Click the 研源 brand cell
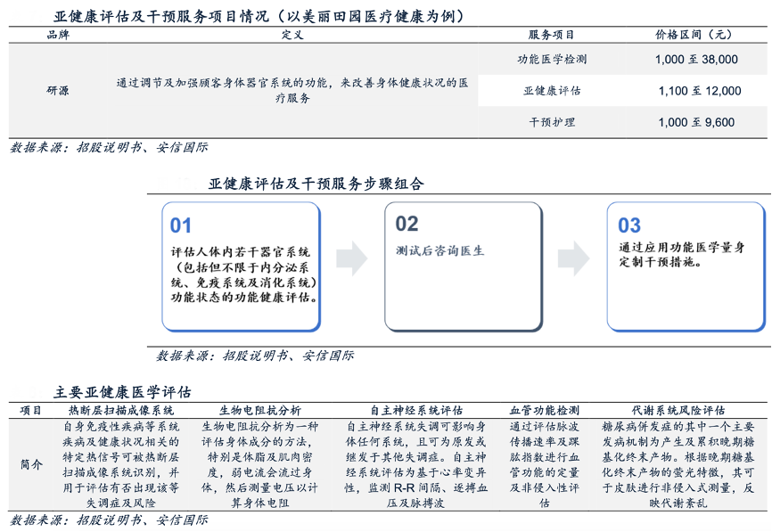 click(x=58, y=91)
